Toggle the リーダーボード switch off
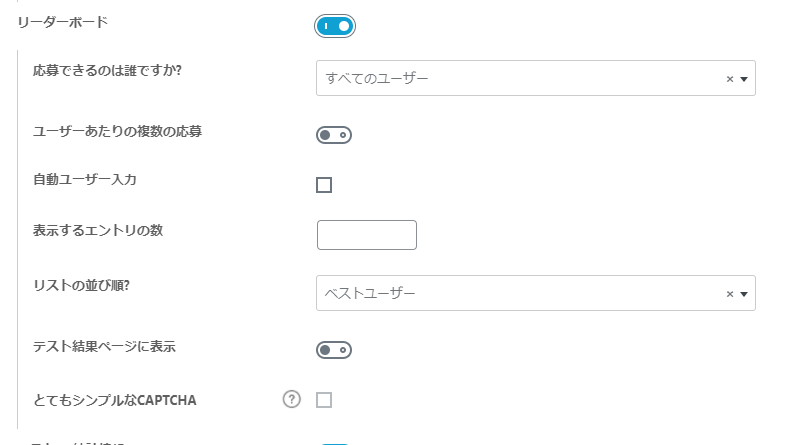 [x=335, y=25]
